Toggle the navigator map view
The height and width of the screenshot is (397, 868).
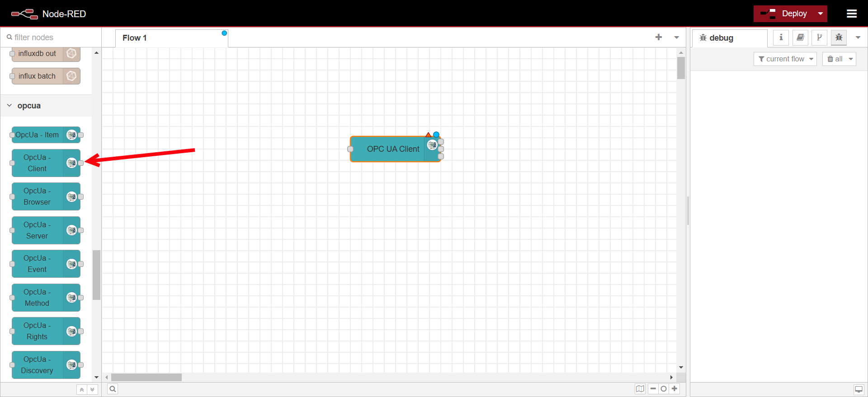coord(640,389)
